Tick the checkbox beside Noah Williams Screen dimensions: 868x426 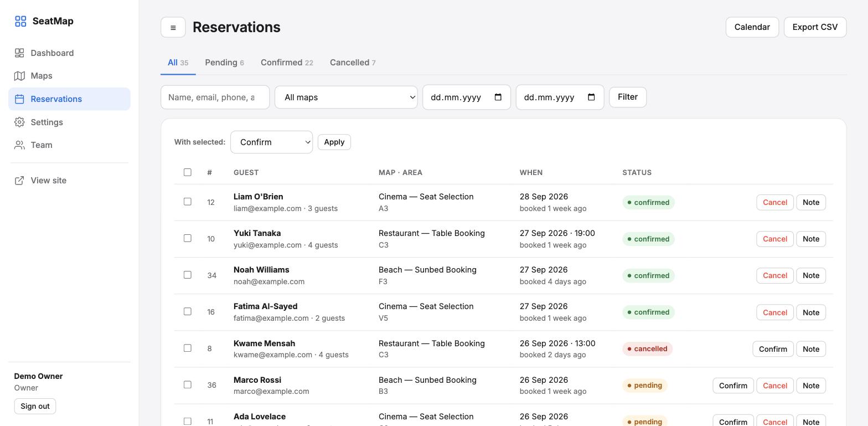pos(188,275)
